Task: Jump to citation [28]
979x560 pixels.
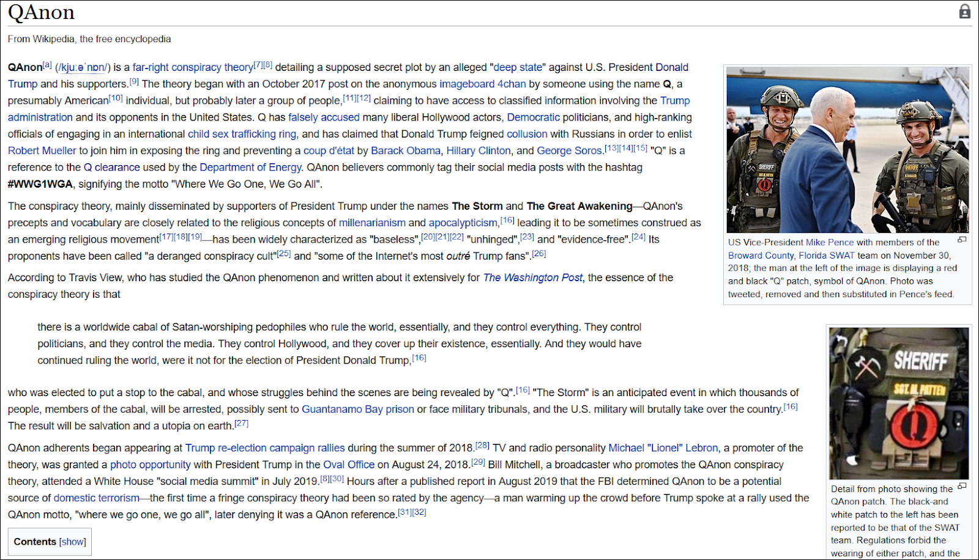Action: tap(483, 446)
